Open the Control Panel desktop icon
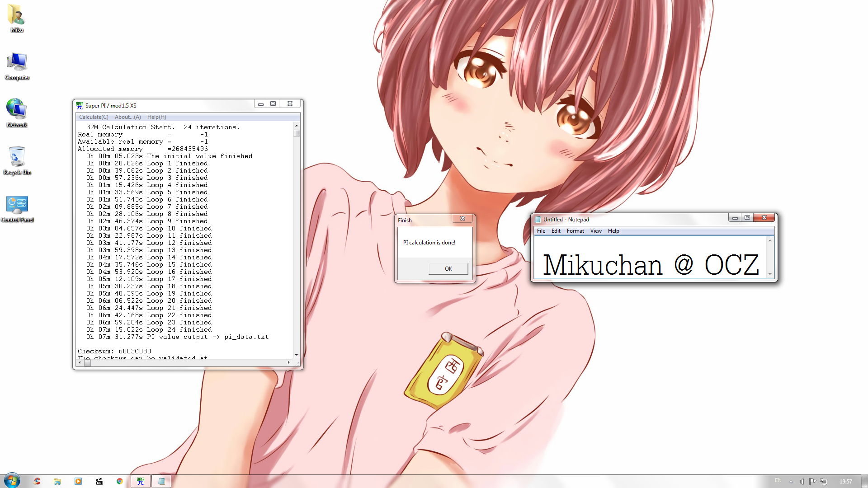 click(x=17, y=208)
